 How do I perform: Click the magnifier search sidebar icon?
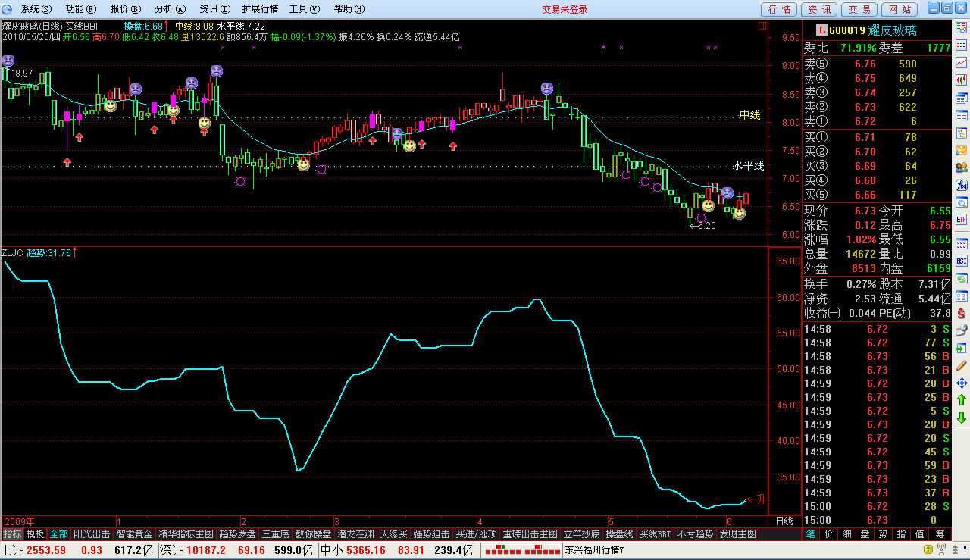coord(962,202)
